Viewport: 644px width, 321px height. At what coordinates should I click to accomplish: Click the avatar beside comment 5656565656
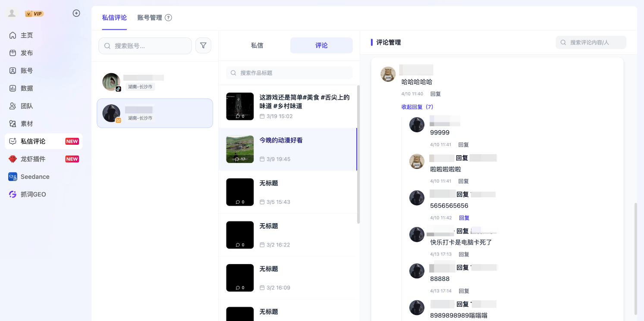click(x=417, y=198)
